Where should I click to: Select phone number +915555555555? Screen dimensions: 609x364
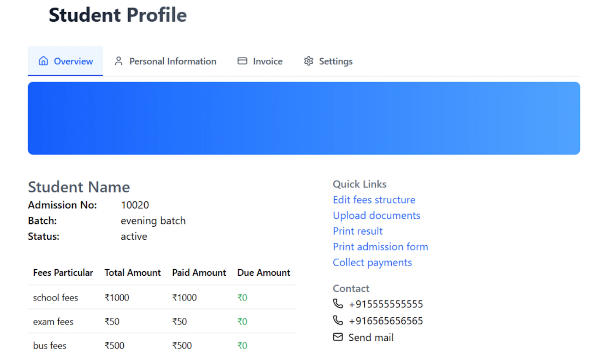coord(386,304)
